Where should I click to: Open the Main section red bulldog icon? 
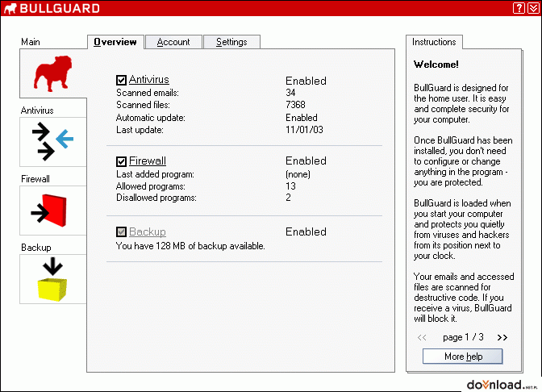click(x=53, y=73)
